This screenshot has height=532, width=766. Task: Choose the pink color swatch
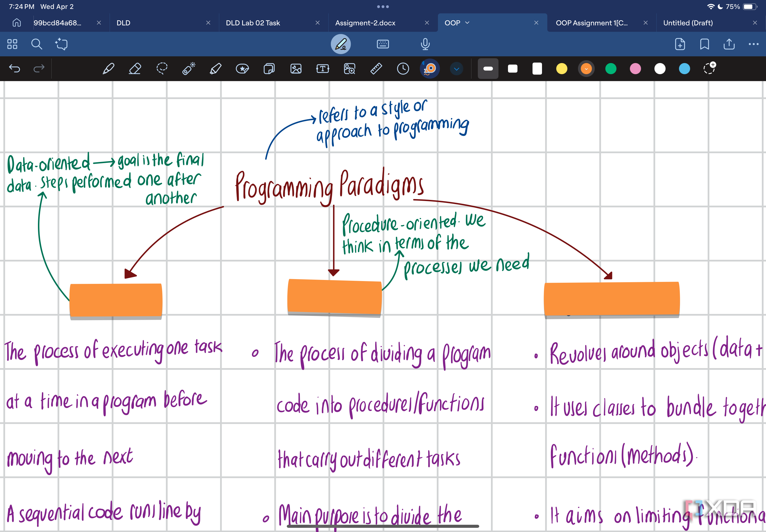(x=636, y=69)
